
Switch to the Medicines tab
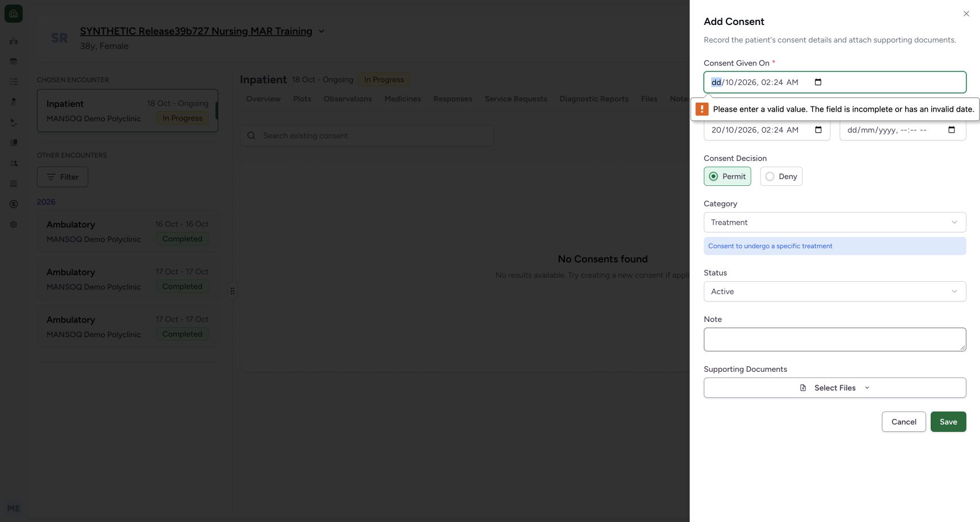click(x=403, y=99)
